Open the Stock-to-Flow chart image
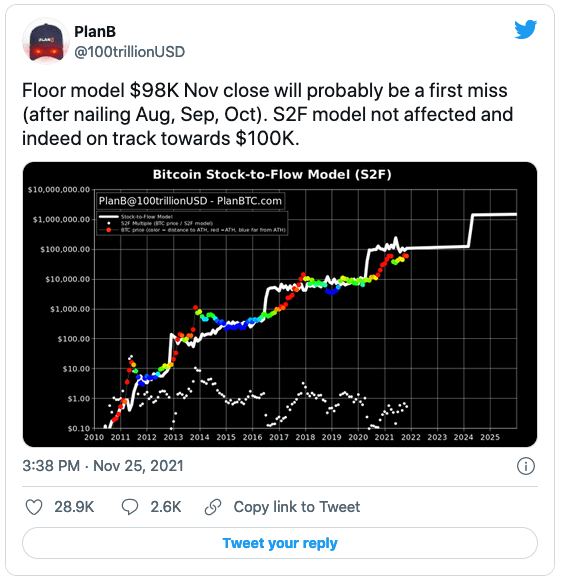 pyautogui.click(x=280, y=304)
